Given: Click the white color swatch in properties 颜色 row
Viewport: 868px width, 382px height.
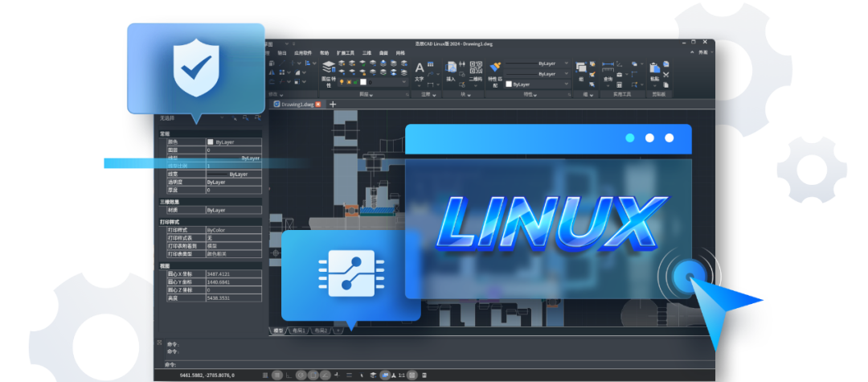Looking at the screenshot, I should [x=211, y=142].
